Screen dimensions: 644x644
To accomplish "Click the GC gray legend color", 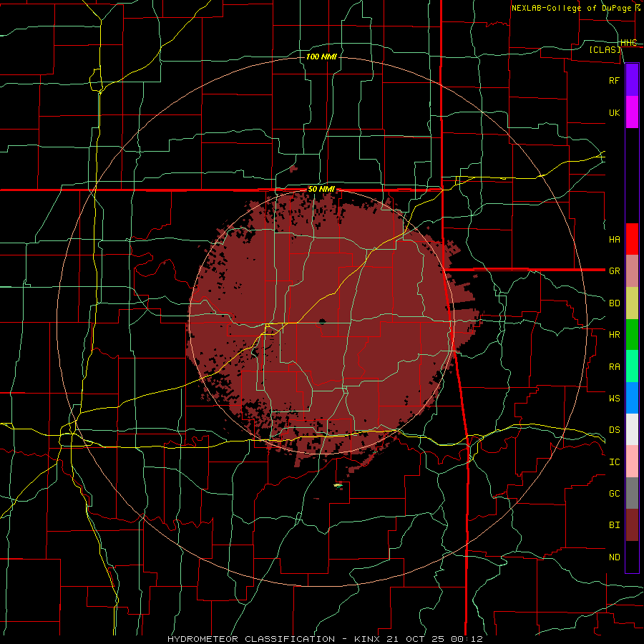I will click(632, 493).
